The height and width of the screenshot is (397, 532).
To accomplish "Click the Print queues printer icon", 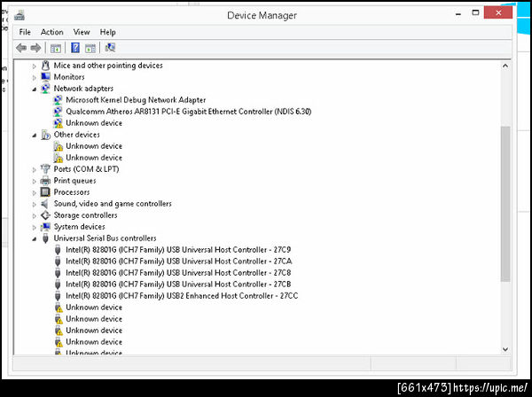I will pyautogui.click(x=45, y=181).
